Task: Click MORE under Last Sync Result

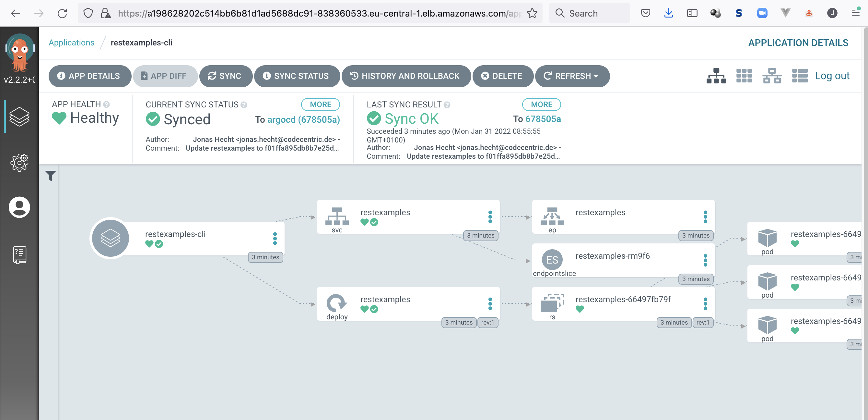Action: (541, 104)
